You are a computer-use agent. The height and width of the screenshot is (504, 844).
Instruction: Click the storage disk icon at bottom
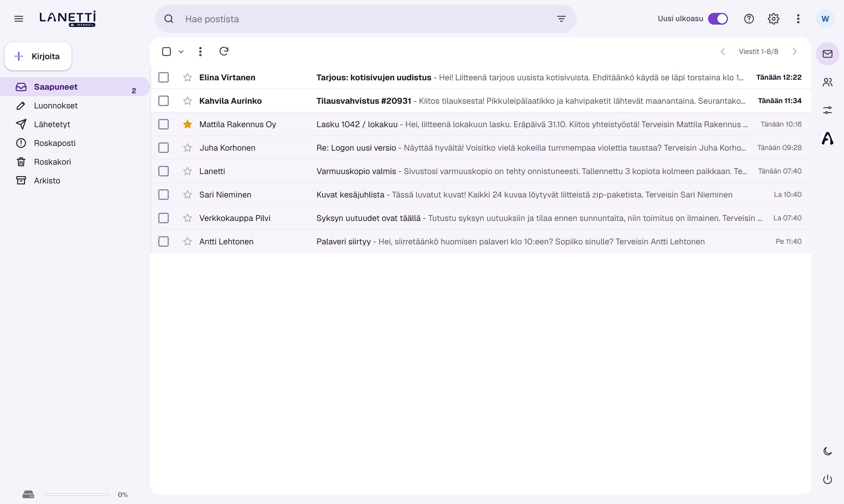[x=28, y=495]
